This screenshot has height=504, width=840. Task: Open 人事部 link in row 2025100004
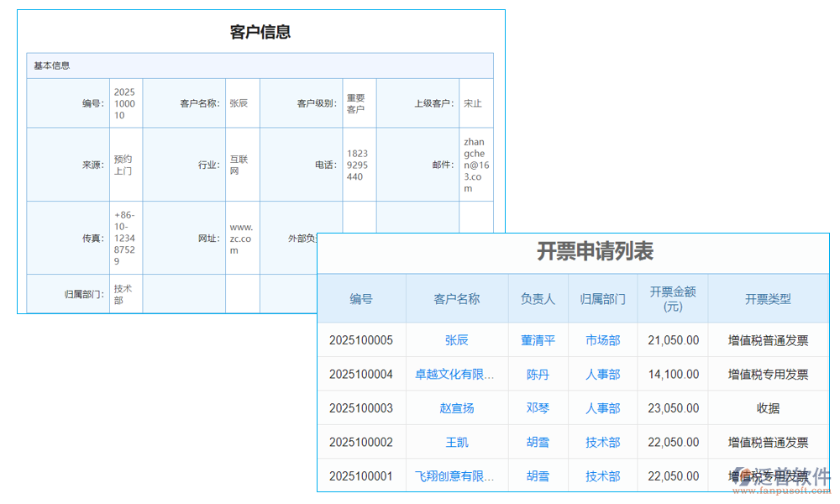pos(602,375)
